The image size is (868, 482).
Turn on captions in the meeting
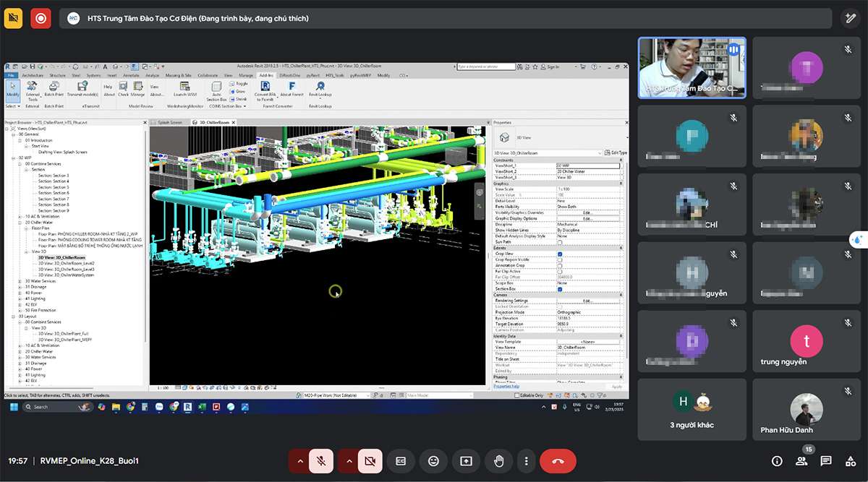coord(400,460)
